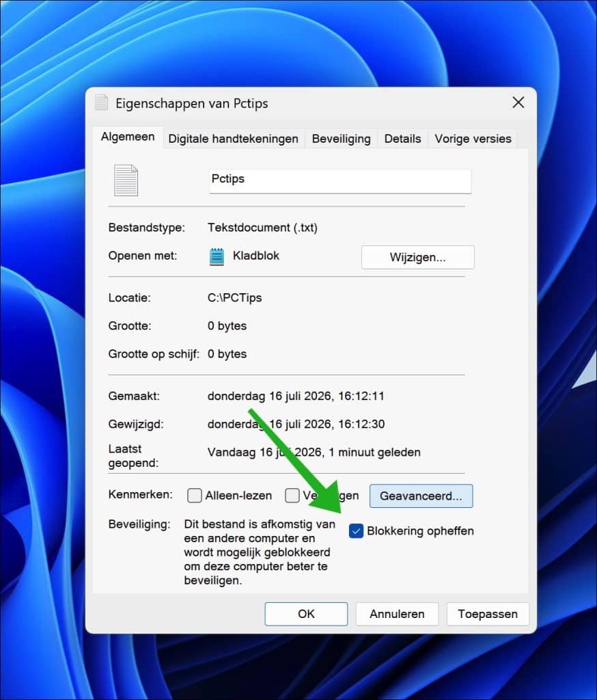This screenshot has width=597, height=700.
Task: Click the Locatie label
Action: click(129, 298)
